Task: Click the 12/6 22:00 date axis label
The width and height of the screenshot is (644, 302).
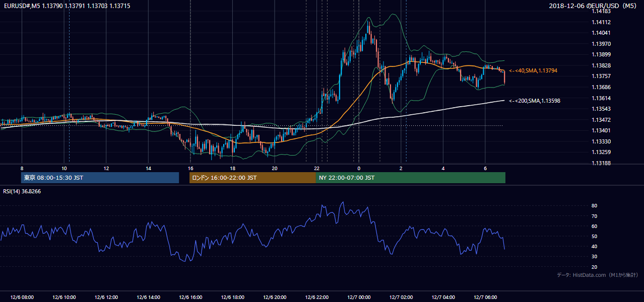Action: (x=317, y=297)
